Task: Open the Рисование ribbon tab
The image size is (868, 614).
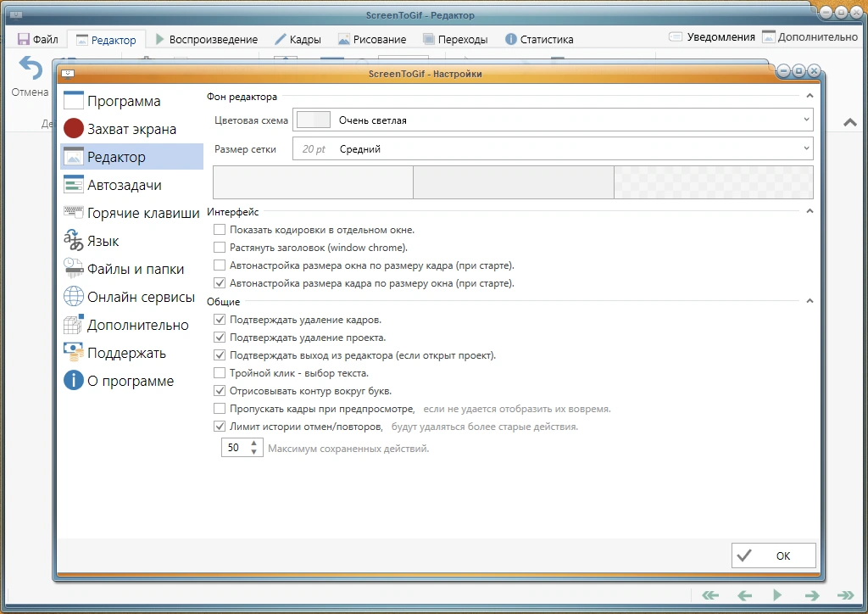Action: (x=372, y=39)
